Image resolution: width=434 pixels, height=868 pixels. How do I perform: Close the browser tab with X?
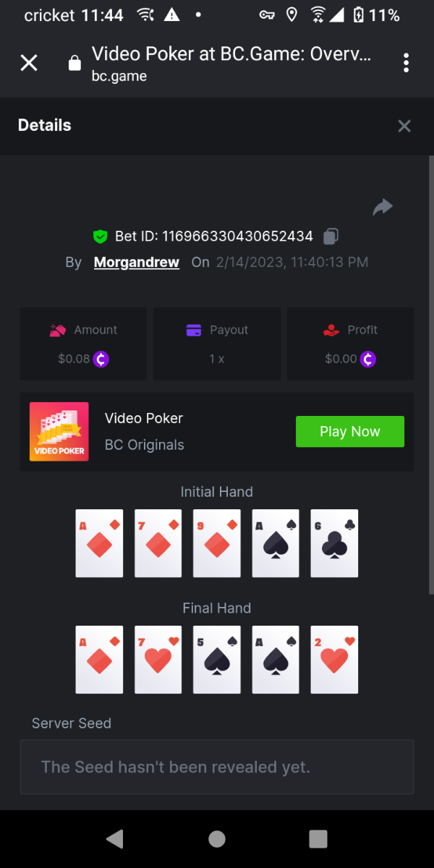point(29,63)
